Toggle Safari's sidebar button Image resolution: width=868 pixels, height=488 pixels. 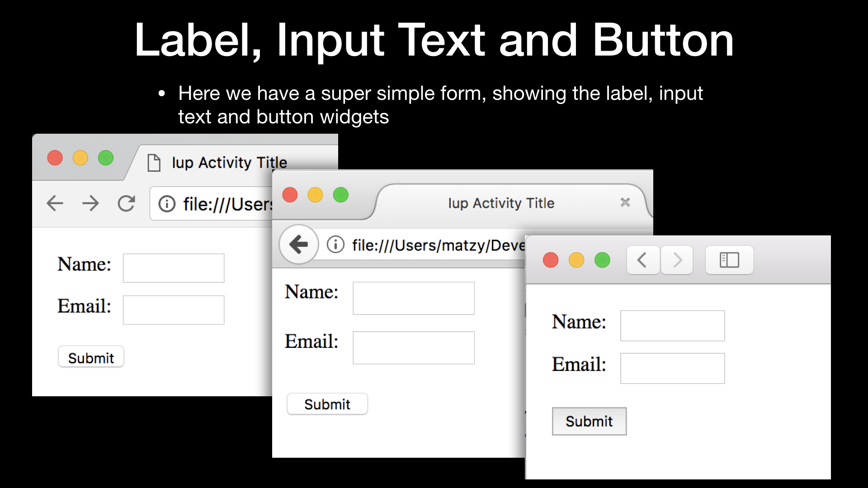(729, 260)
